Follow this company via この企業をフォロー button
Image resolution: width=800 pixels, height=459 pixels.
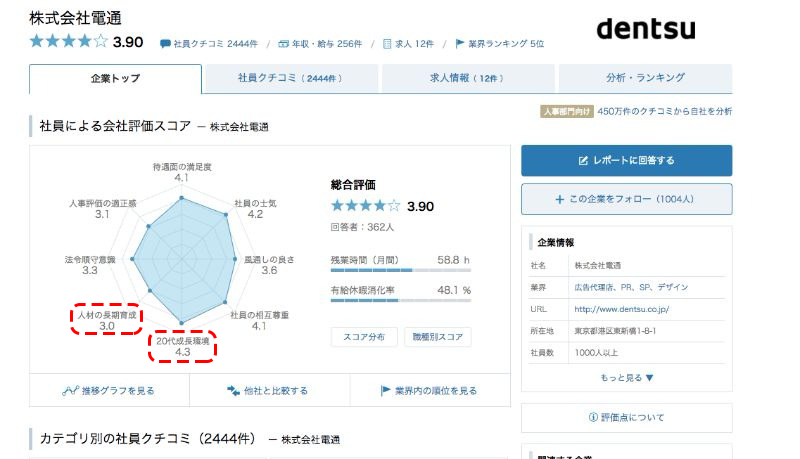coord(627,199)
